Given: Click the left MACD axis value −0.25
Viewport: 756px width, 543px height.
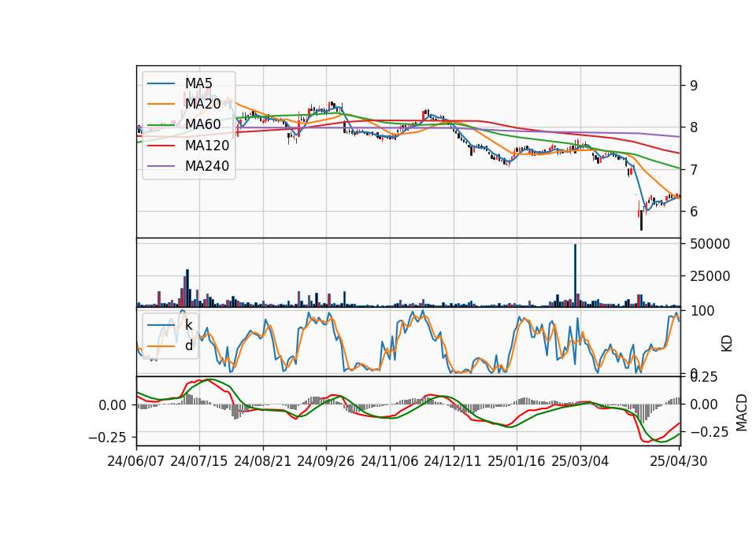Looking at the screenshot, I should [107, 438].
